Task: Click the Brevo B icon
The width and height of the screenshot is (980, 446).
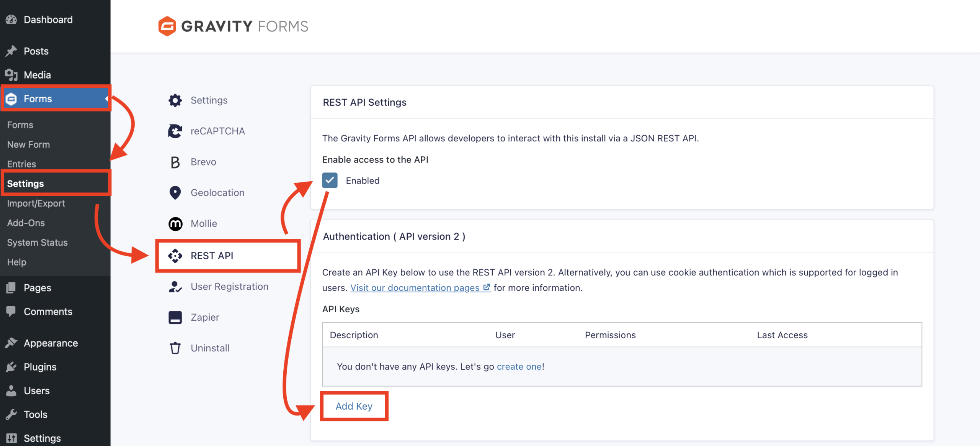Action: coord(175,162)
